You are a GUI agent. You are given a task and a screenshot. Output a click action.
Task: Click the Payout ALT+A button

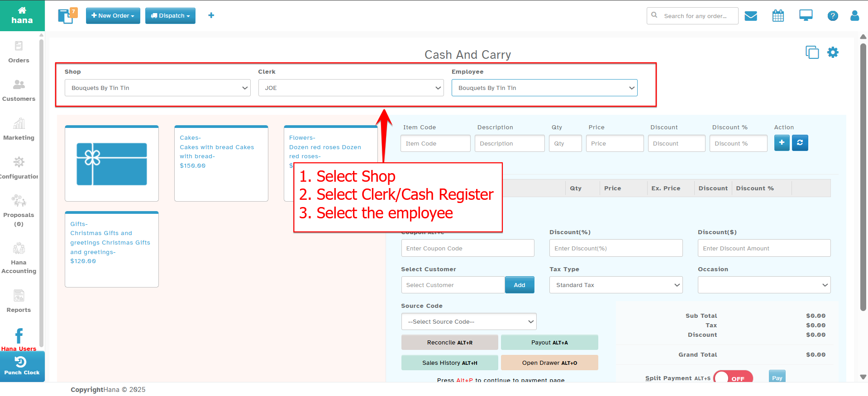(x=549, y=342)
